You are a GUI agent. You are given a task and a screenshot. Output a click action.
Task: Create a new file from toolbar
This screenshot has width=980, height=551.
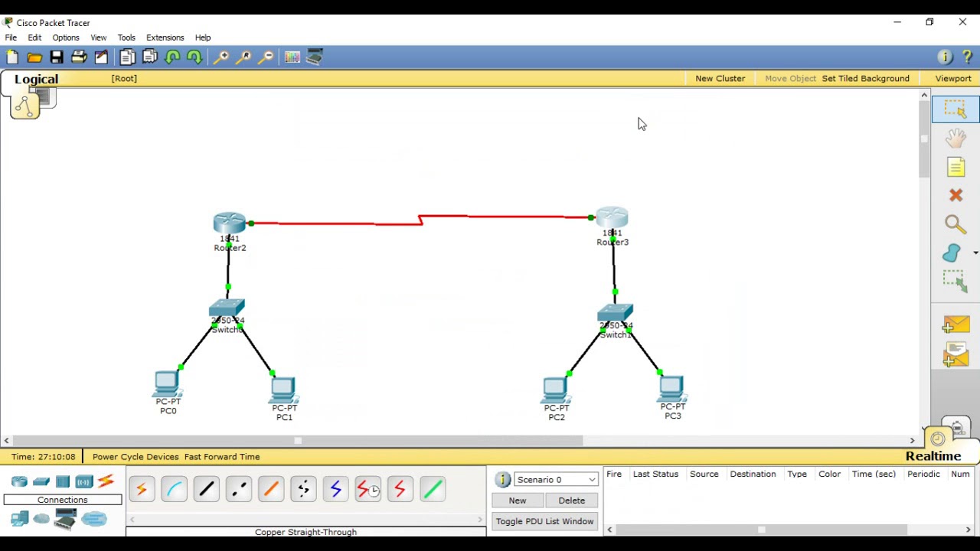pyautogui.click(x=12, y=57)
